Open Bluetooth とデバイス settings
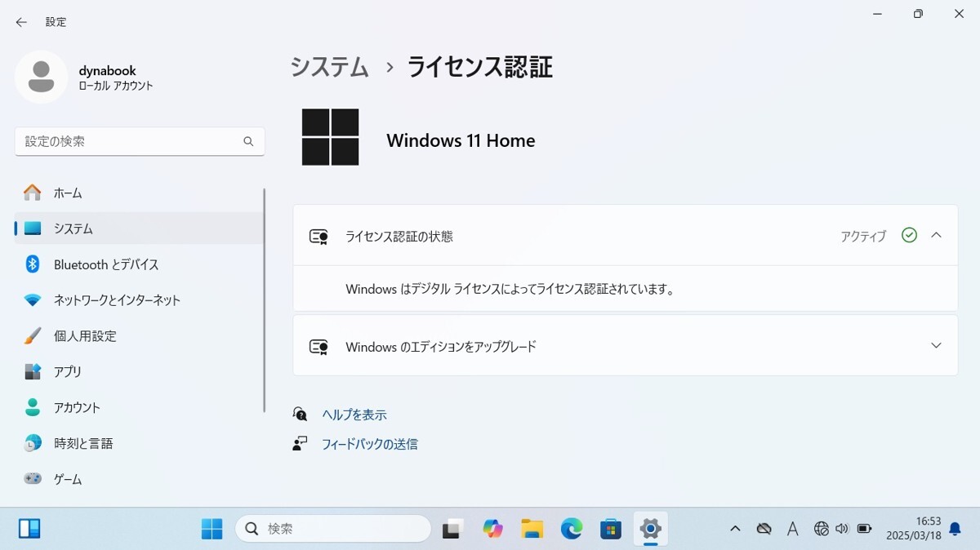Screen dimensions: 980x550 pos(139,264)
